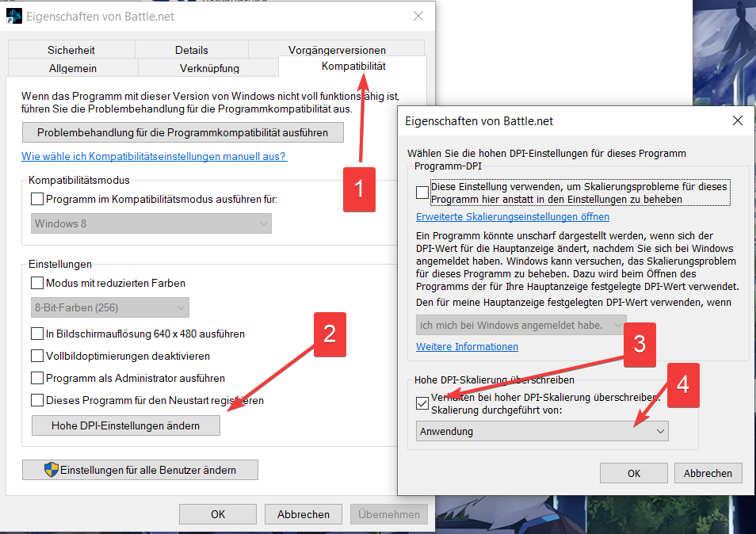
Task: Click Hohe DPI-Einstellungen ändern button
Action: 126,425
